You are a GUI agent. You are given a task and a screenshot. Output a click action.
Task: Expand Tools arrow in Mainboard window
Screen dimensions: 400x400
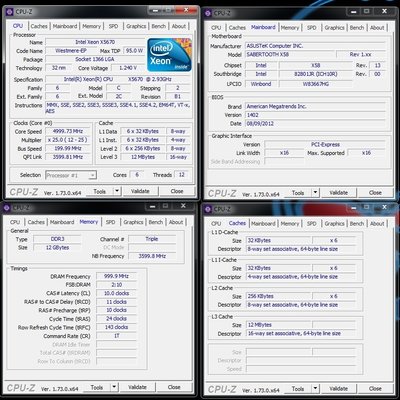click(x=315, y=193)
